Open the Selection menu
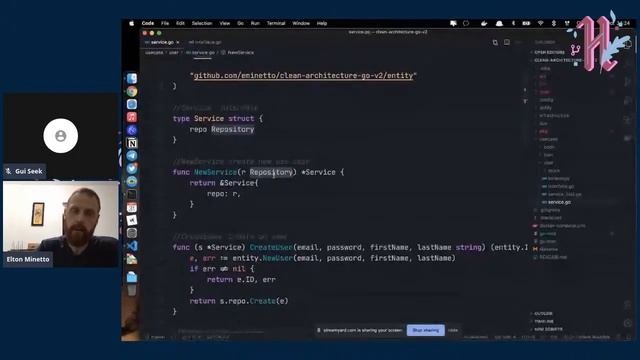 (x=202, y=23)
